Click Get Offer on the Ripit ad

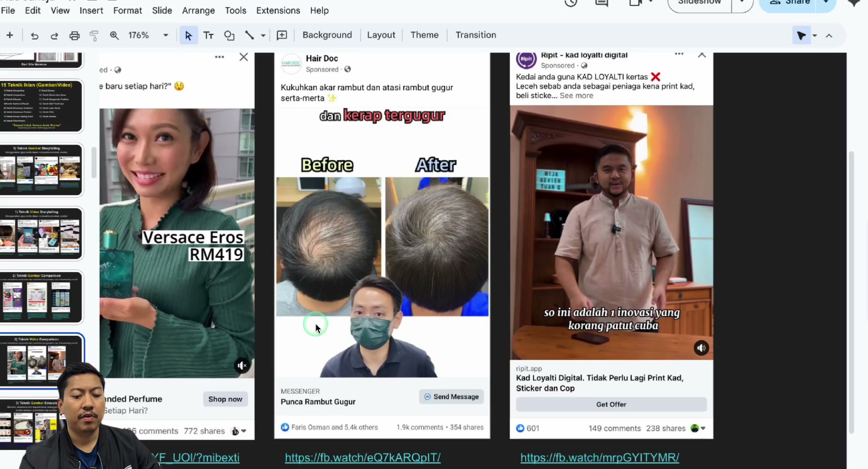click(611, 404)
